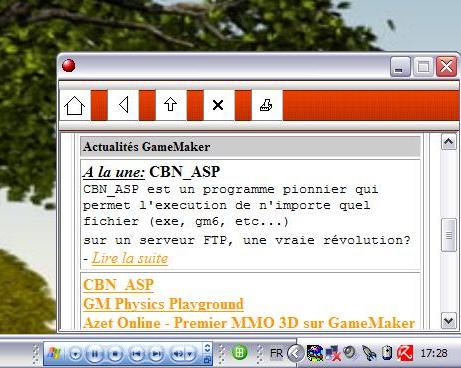Viewport: 461px width, 368px height.
Task: Click the vertical scrollbar thumb
Action: click(x=448, y=235)
